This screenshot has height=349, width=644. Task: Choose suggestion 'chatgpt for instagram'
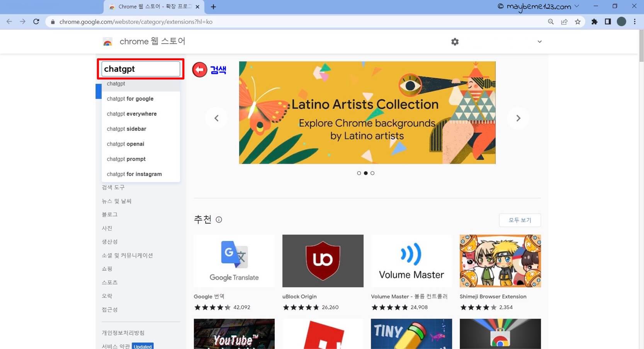click(x=141, y=174)
